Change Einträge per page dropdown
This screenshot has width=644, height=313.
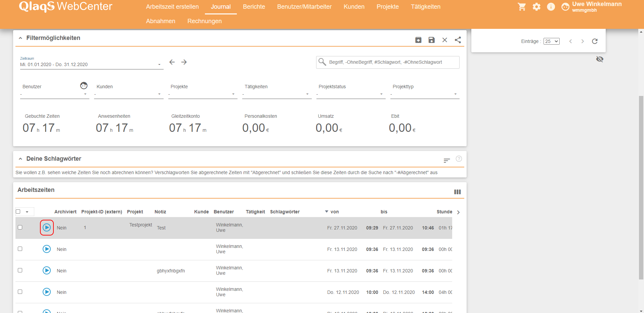coord(552,41)
